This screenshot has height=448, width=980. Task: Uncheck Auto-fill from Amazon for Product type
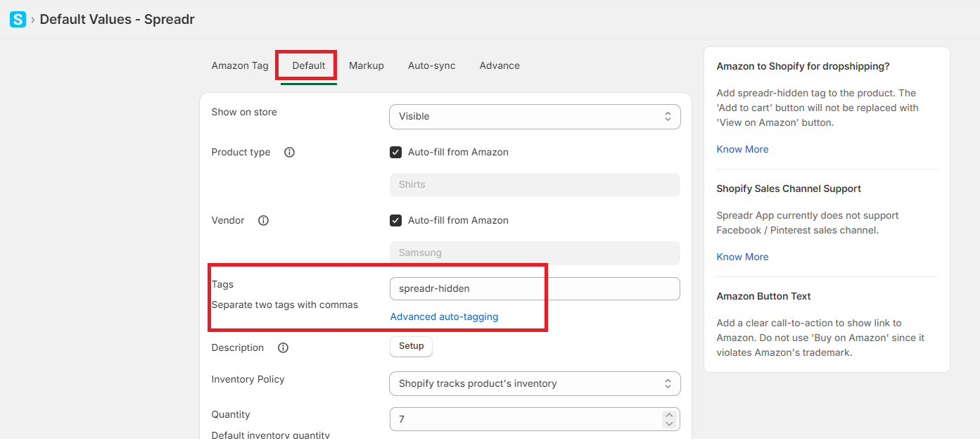pos(396,152)
